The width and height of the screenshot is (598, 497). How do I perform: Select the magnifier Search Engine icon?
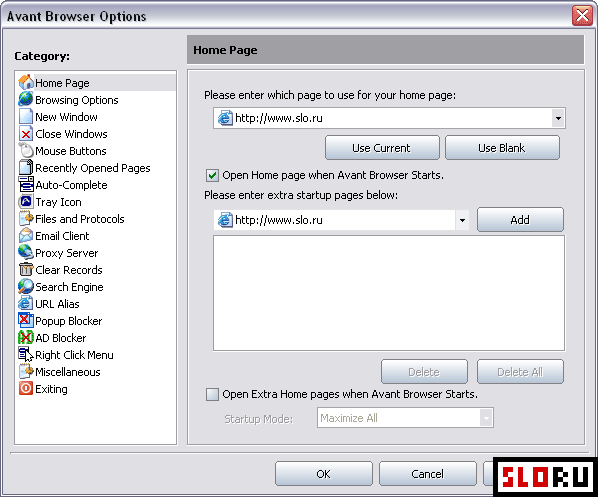click(x=26, y=286)
